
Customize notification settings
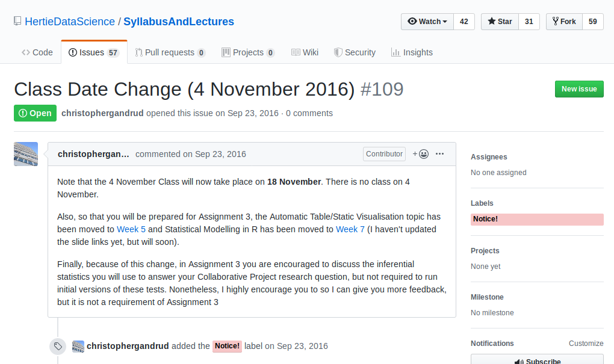pos(586,344)
